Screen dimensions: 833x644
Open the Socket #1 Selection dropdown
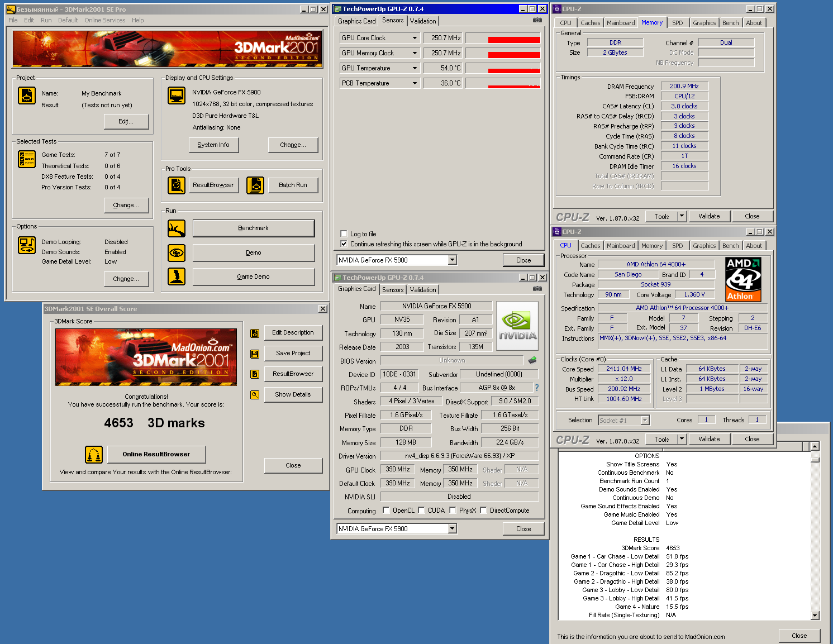pos(645,420)
